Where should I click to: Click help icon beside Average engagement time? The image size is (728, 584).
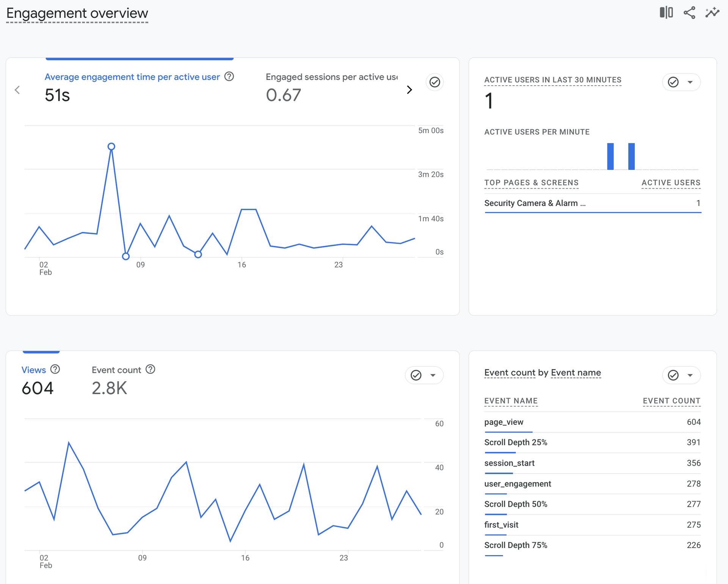(x=229, y=77)
